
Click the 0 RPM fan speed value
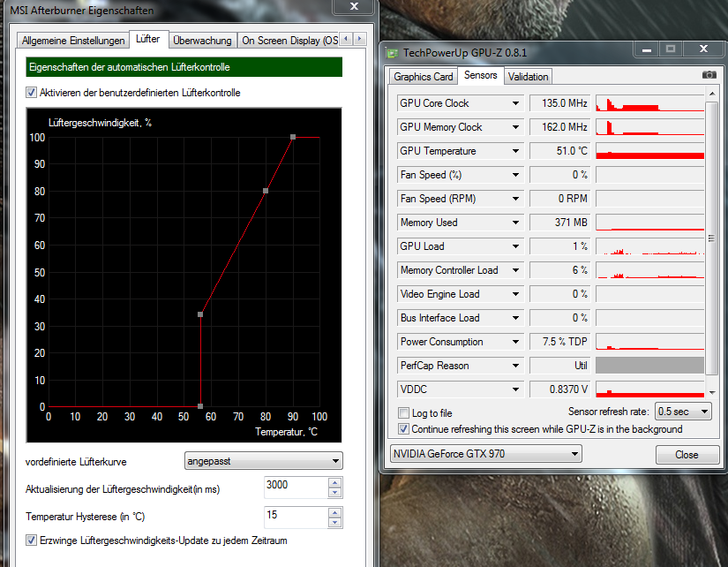pos(559,199)
